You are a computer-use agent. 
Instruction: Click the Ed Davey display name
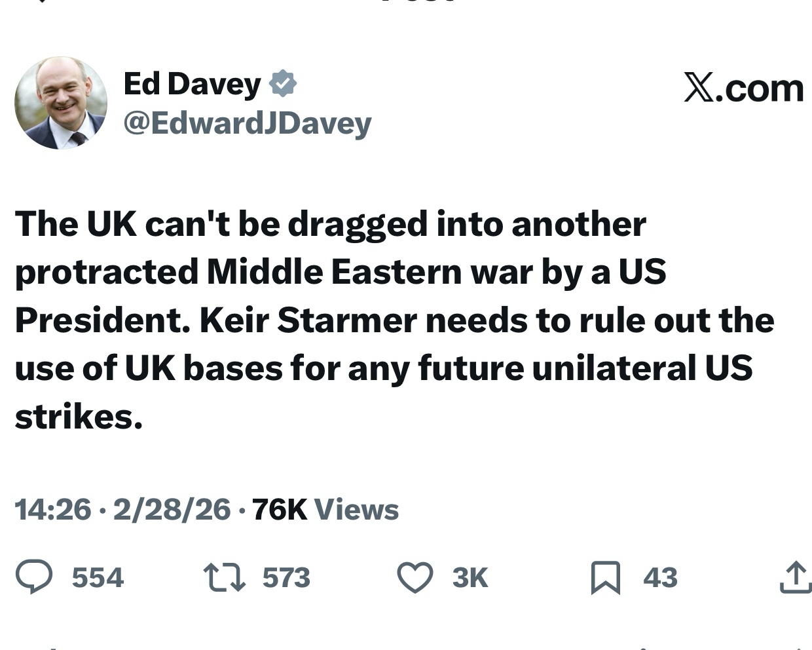click(x=192, y=84)
